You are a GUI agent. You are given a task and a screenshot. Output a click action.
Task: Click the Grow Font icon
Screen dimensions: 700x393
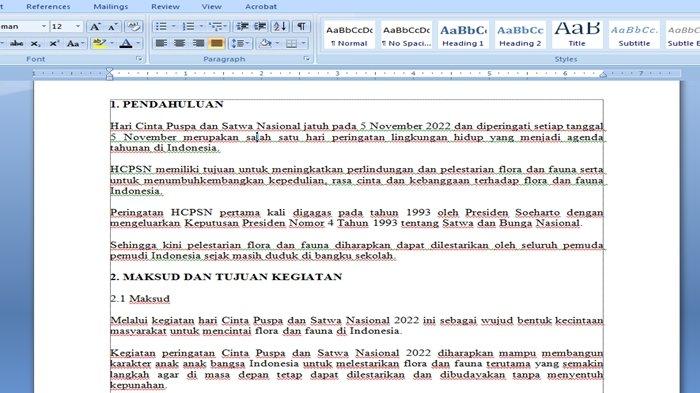pyautogui.click(x=95, y=27)
